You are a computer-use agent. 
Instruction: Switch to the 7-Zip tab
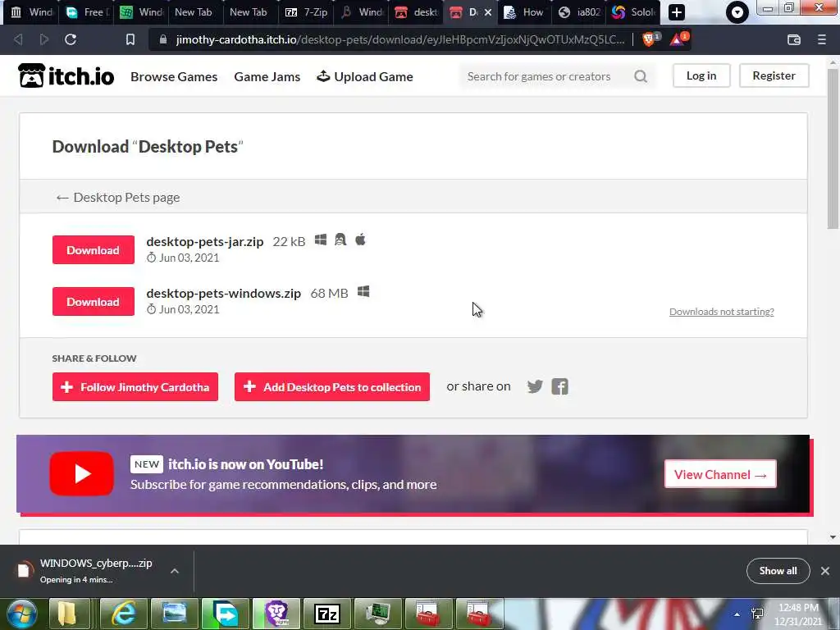[x=306, y=12]
